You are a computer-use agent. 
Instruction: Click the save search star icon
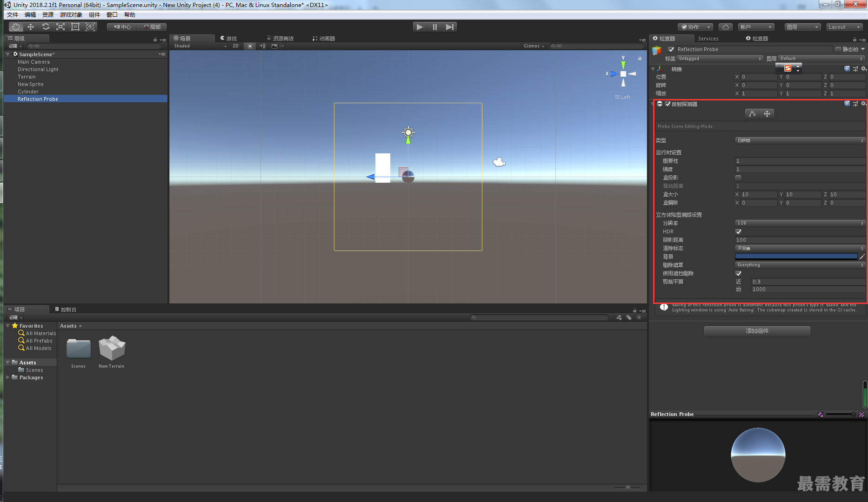coord(639,317)
